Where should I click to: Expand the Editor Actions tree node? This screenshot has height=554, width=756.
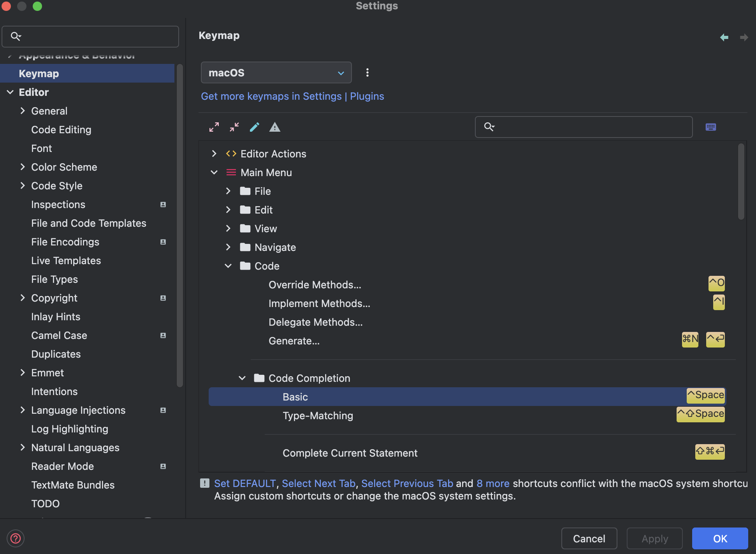coord(214,154)
